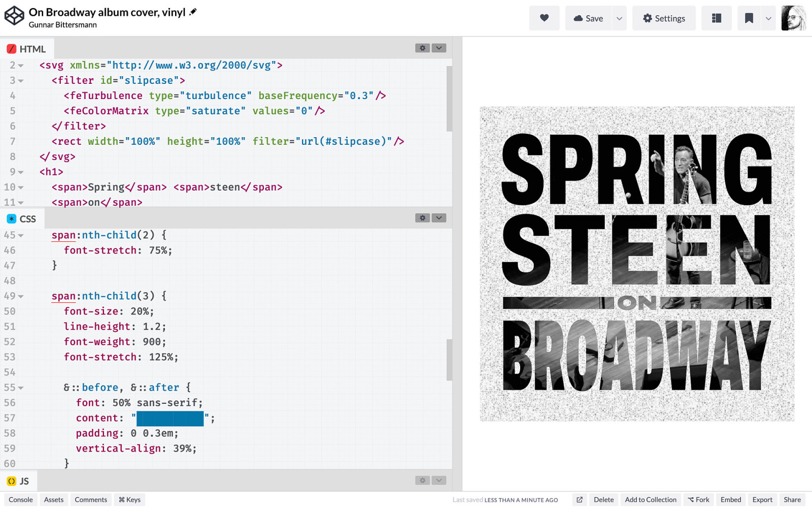Click the album cover preview
812x508 pixels.
[637, 264]
